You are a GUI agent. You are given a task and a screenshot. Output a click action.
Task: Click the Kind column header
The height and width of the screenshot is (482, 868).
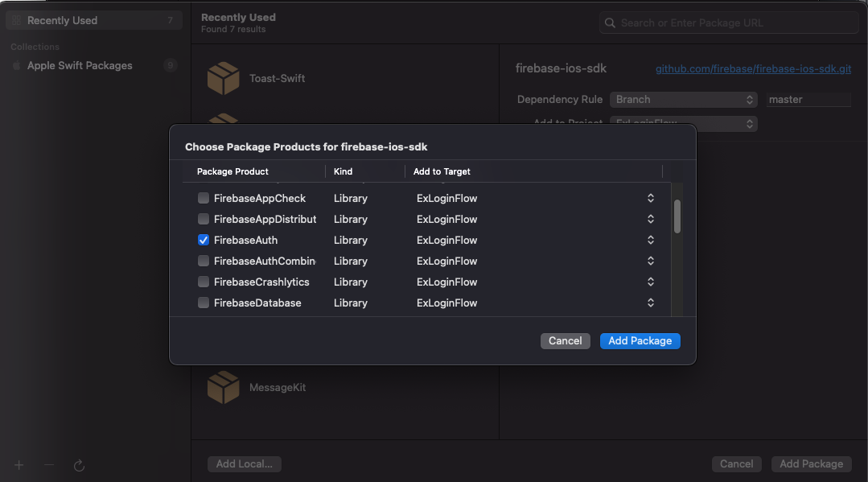tap(343, 171)
